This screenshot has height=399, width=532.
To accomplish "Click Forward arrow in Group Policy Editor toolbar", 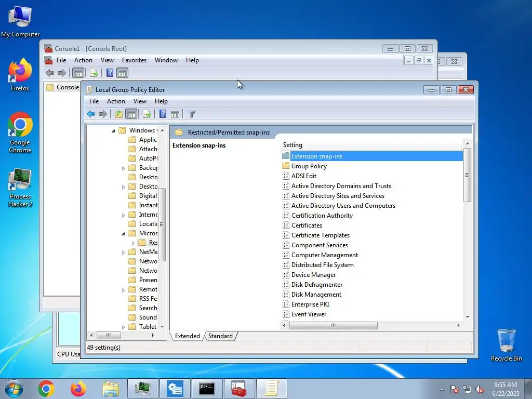I will pyautogui.click(x=102, y=114).
